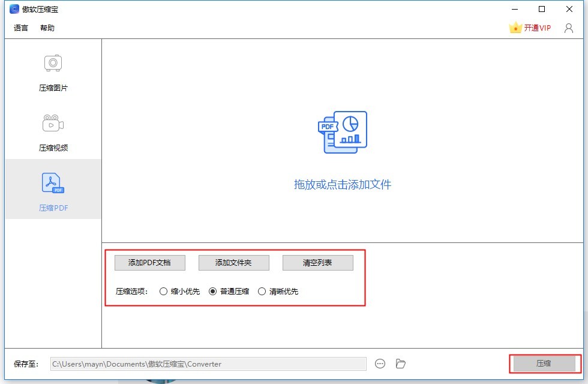Switch to the 压缩图片 image compression tool

(52, 72)
